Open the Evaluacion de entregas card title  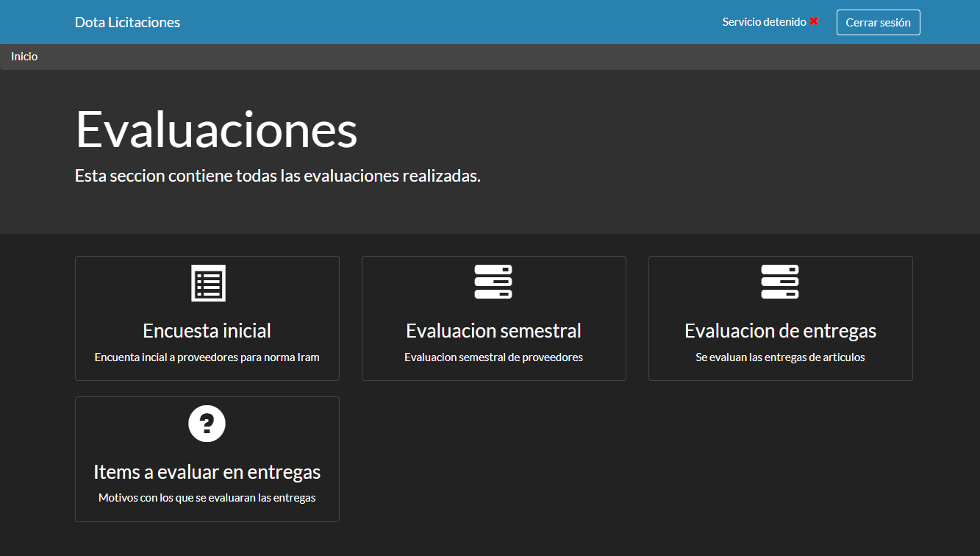780,331
